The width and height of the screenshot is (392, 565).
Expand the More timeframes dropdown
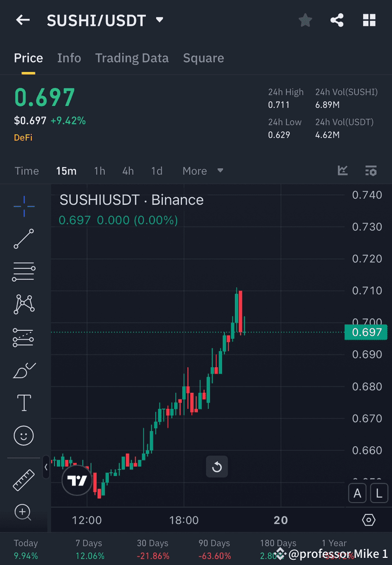click(x=202, y=171)
